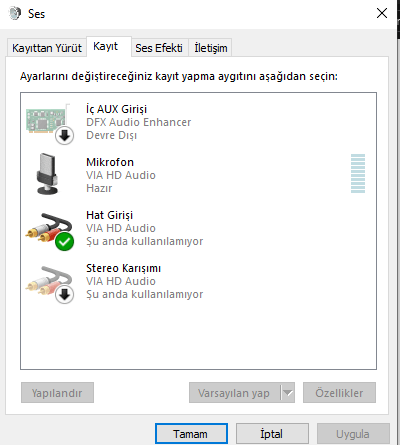Click the speaker icon in the Ses title bar
The width and height of the screenshot is (400, 445).
point(15,13)
